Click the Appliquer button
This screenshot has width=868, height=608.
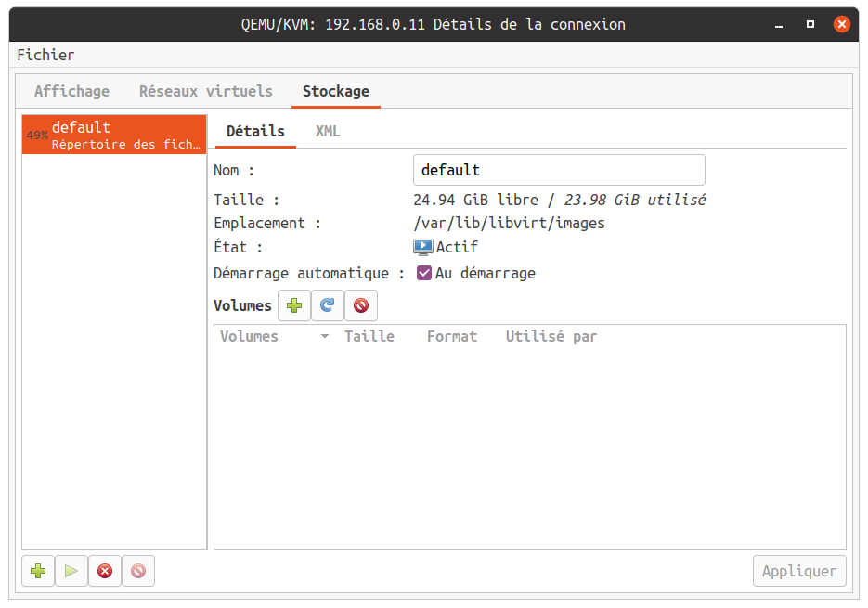click(799, 571)
